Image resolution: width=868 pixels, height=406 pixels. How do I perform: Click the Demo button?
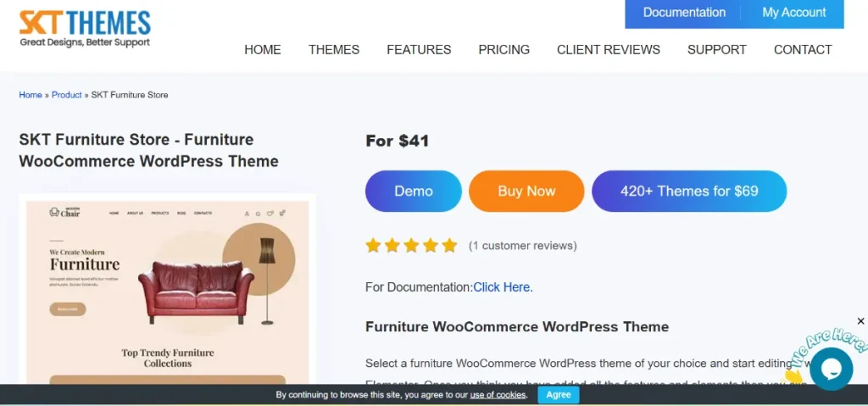click(414, 191)
